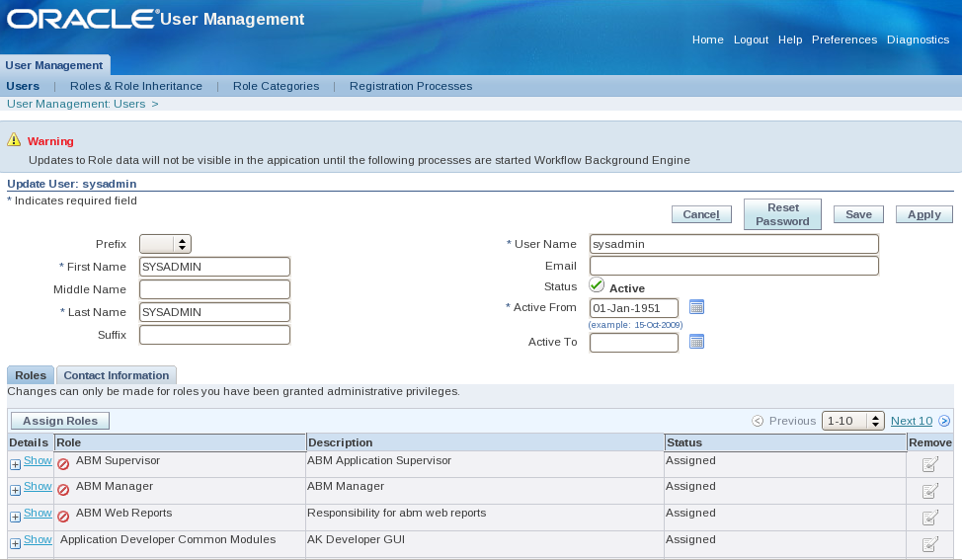This screenshot has width=962, height=560.
Task: Click the Details column header
Action: pyautogui.click(x=29, y=442)
